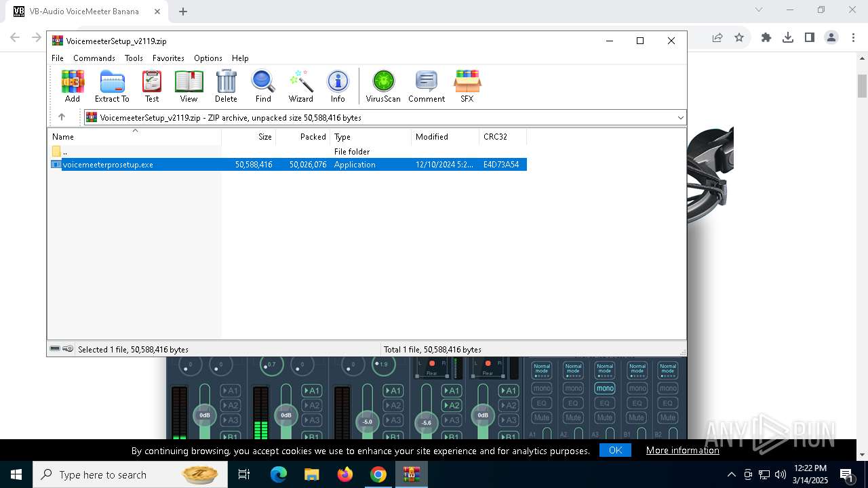
Task: Sort by the CRC32 column header
Action: 503,137
